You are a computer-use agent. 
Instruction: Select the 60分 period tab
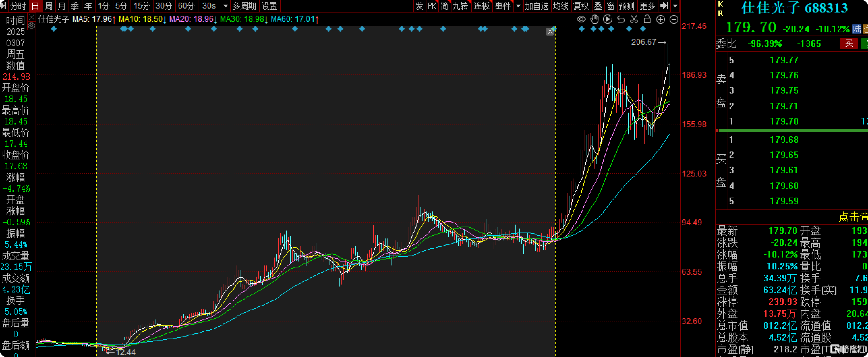[x=186, y=6]
